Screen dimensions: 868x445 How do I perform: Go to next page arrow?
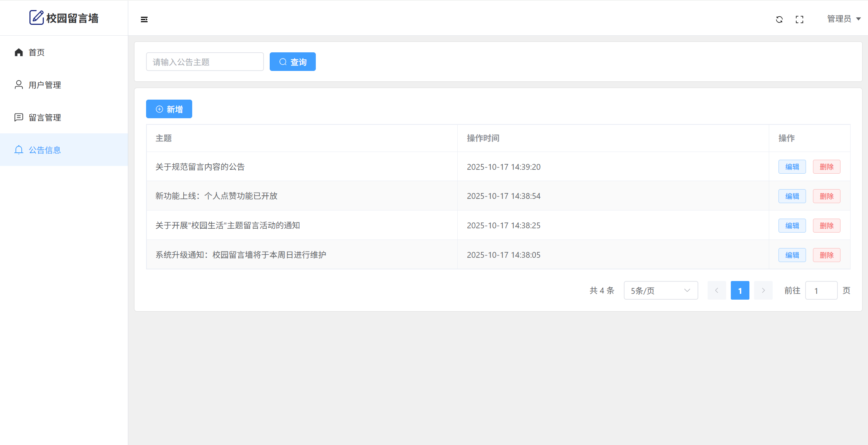(763, 290)
